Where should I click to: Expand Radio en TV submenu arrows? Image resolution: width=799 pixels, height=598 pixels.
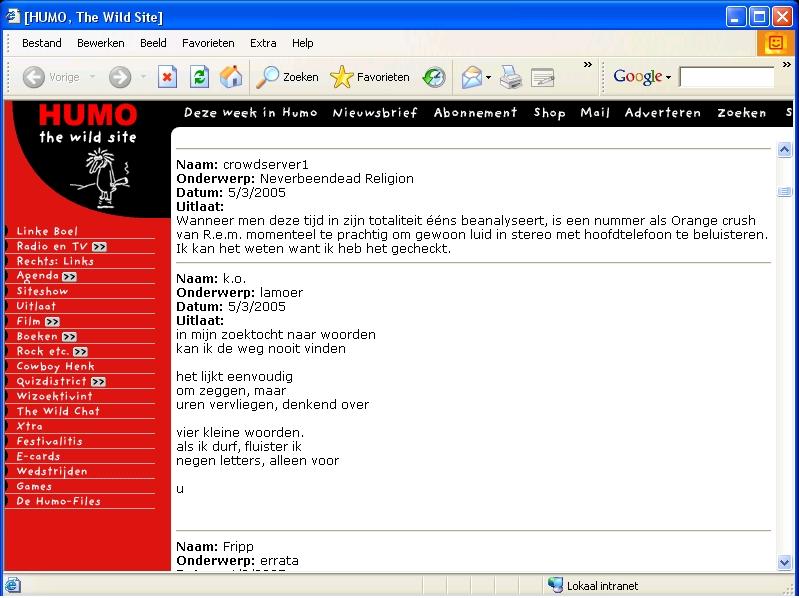click(99, 247)
